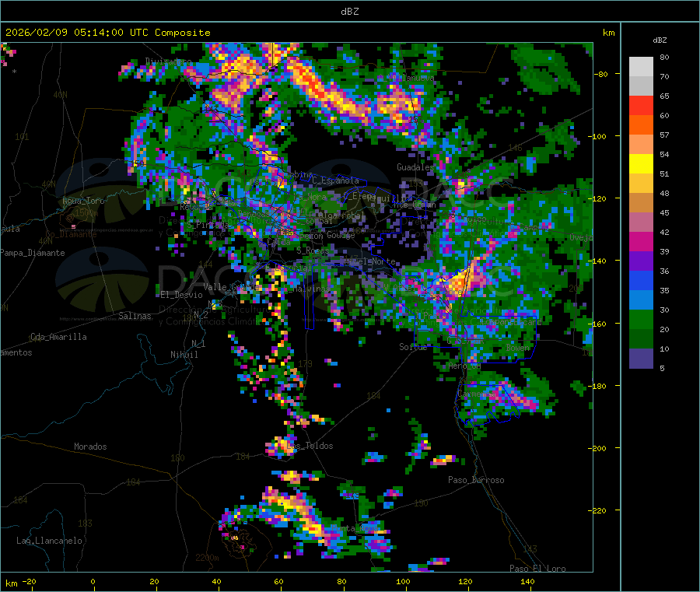Screen dimensions: 700x592
Task: Select the red 60-65 dBZ legend band
Action: (x=641, y=105)
